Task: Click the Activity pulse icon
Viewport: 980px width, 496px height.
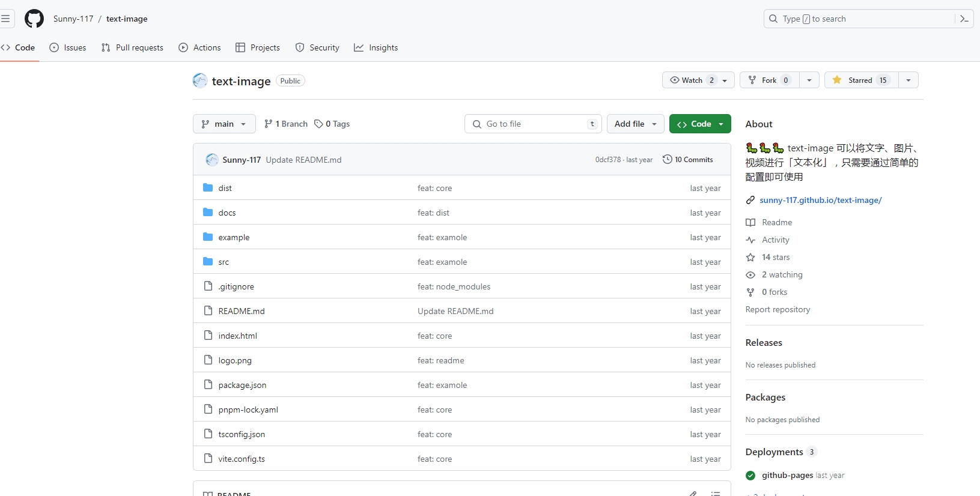Action: pyautogui.click(x=750, y=240)
